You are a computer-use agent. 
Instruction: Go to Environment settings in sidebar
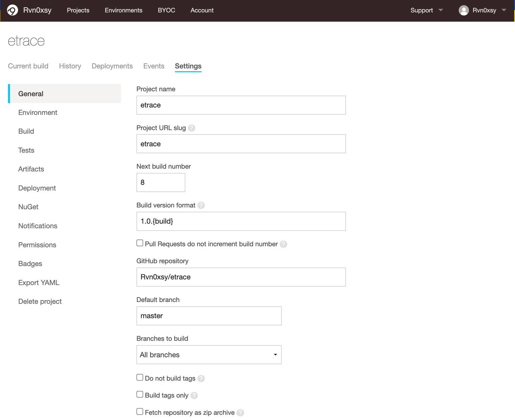(38, 113)
